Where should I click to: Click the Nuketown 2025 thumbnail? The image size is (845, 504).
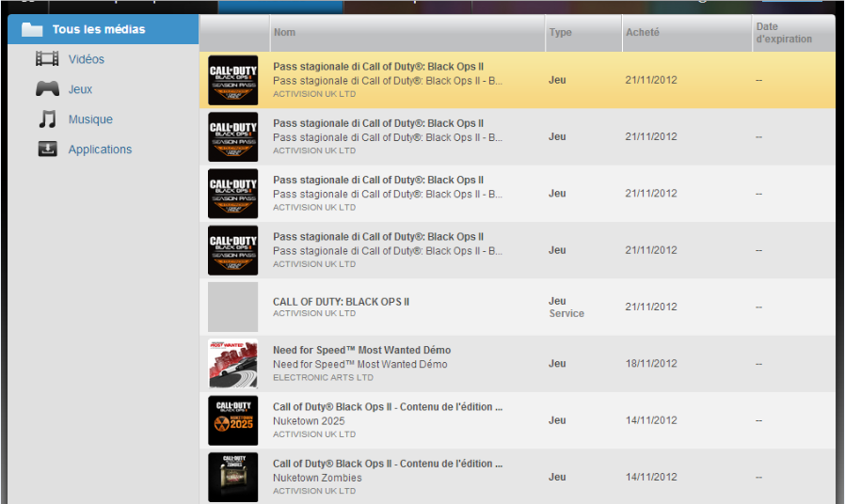(x=232, y=420)
